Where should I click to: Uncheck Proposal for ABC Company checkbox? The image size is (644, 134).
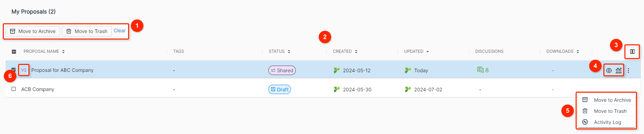point(14,70)
